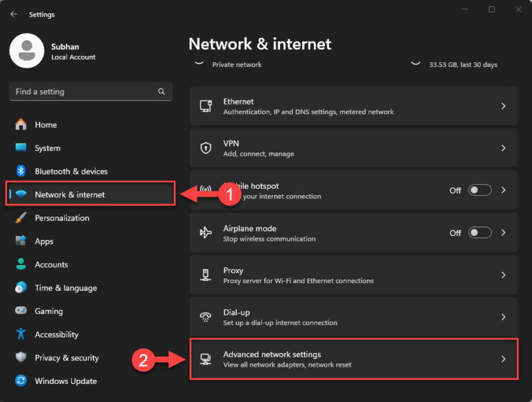Open Accessibility settings
Viewport: 532px width, 402px height.
pos(91,334)
